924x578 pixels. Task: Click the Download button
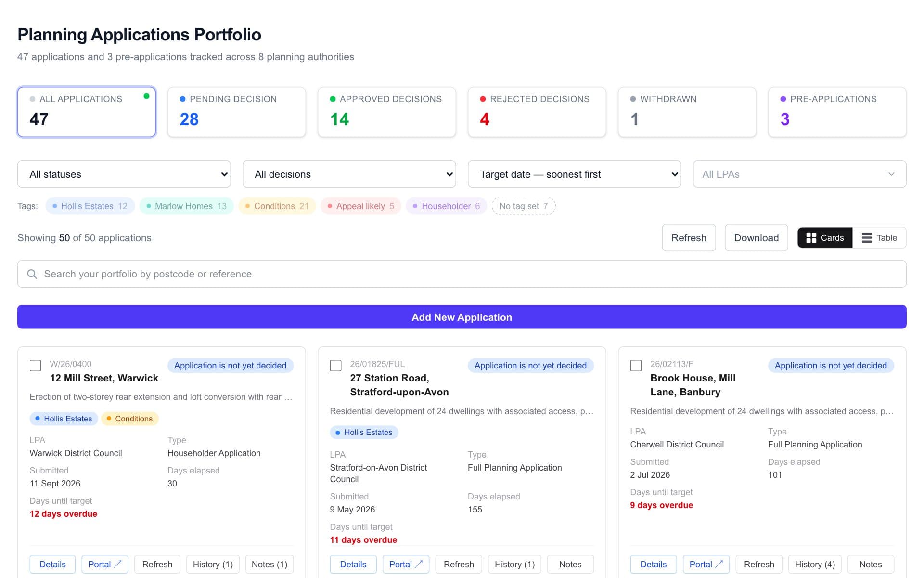[756, 238]
